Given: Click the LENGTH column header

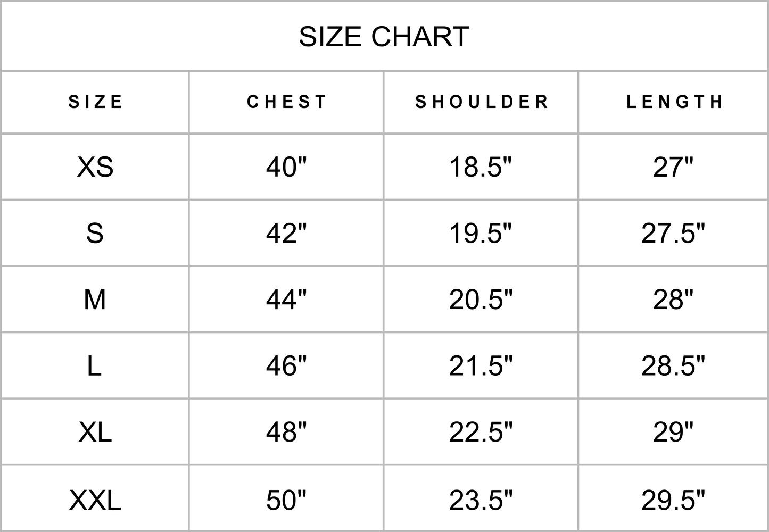Looking at the screenshot, I should (x=674, y=102).
